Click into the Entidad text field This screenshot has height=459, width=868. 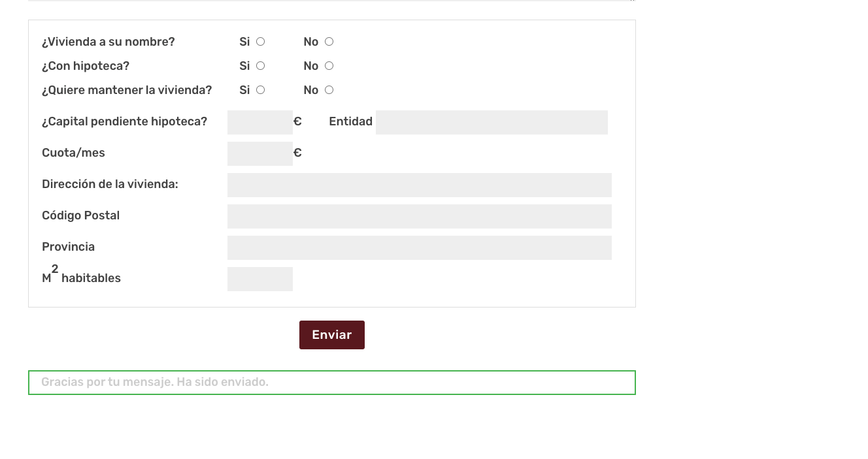tap(492, 122)
